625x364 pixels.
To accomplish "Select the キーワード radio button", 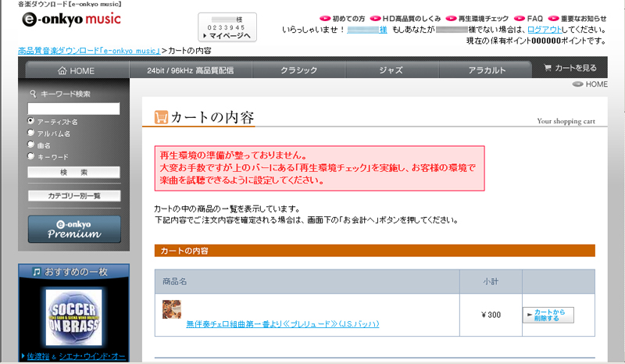I will [30, 156].
